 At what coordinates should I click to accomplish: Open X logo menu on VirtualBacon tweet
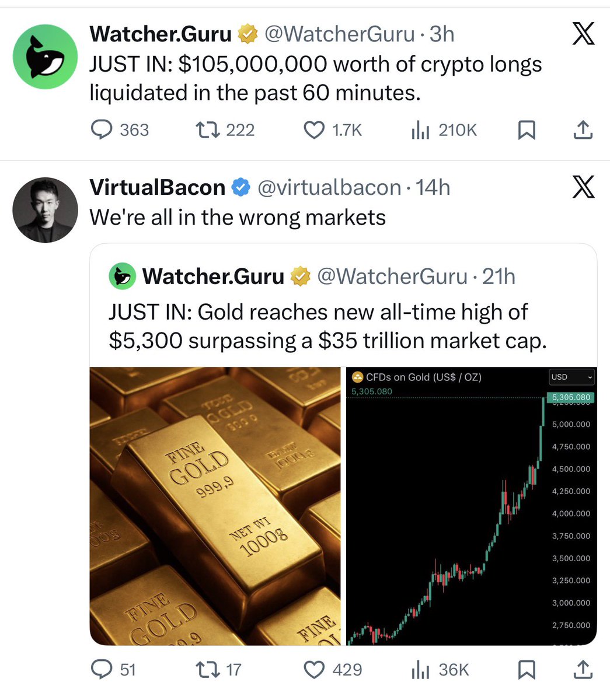point(583,188)
